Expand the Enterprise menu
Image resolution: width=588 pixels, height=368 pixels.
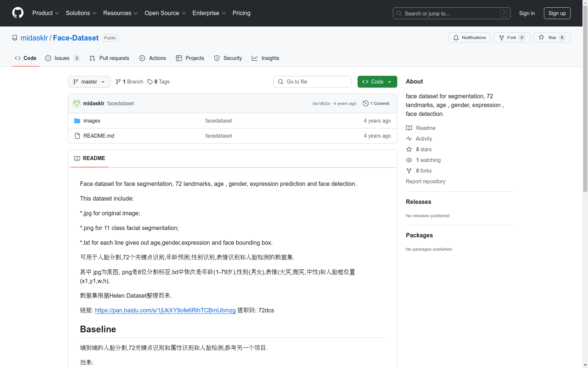click(x=209, y=13)
